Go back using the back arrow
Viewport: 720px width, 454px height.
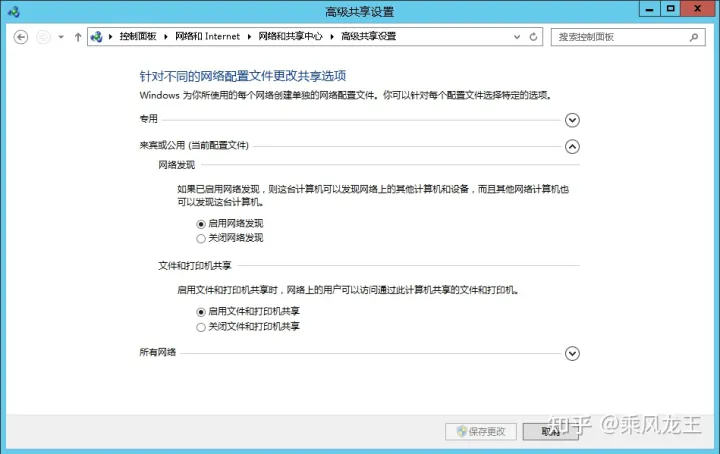21,37
